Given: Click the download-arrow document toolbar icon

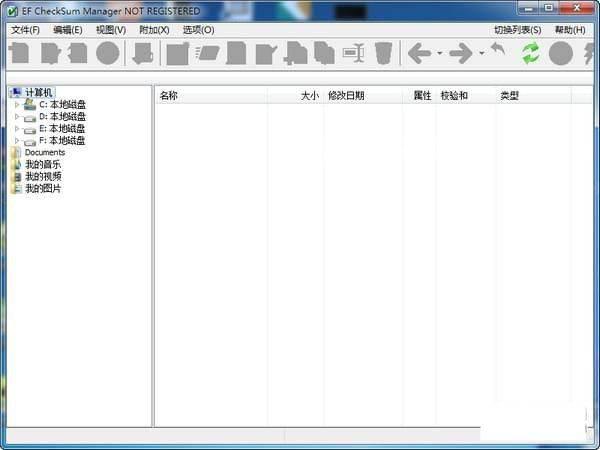Looking at the screenshot, I should pos(143,53).
